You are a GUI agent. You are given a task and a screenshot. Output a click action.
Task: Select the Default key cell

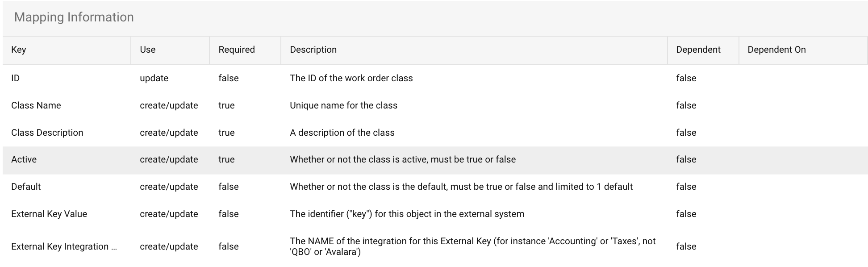(x=26, y=187)
